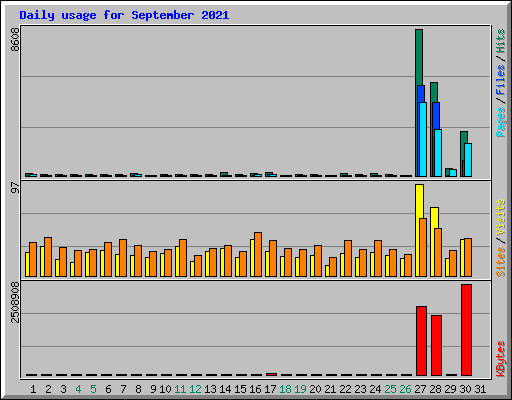The height and width of the screenshot is (400, 512).
Task: Click the green day label 18
Action: 285,389
